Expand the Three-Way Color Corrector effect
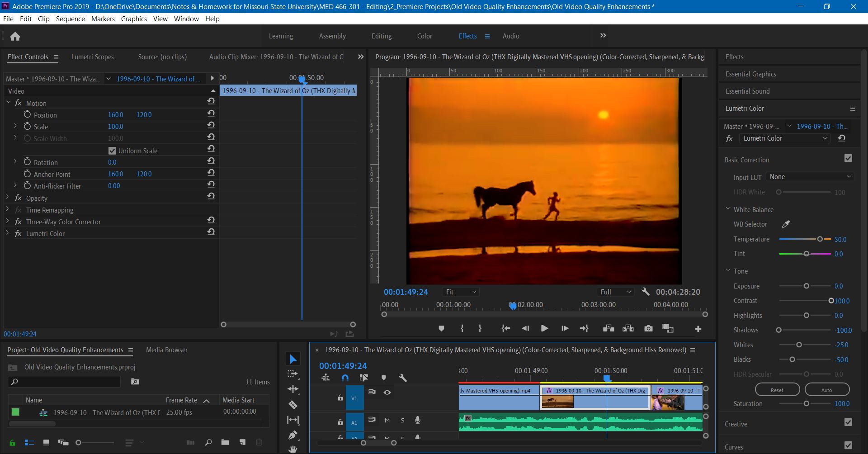The image size is (868, 454). (7, 221)
